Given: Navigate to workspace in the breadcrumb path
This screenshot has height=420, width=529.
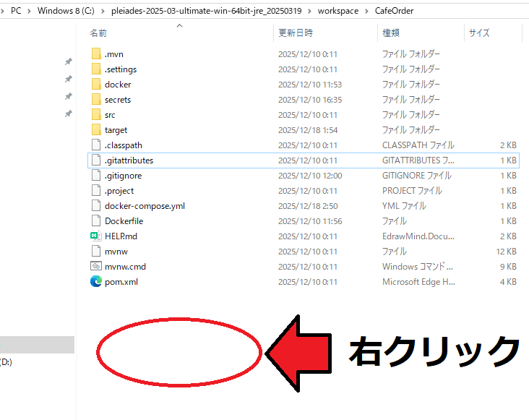Looking at the screenshot, I should (x=337, y=11).
